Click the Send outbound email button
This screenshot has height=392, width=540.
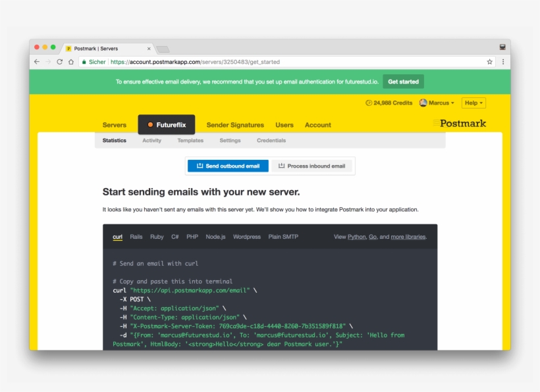coord(227,166)
